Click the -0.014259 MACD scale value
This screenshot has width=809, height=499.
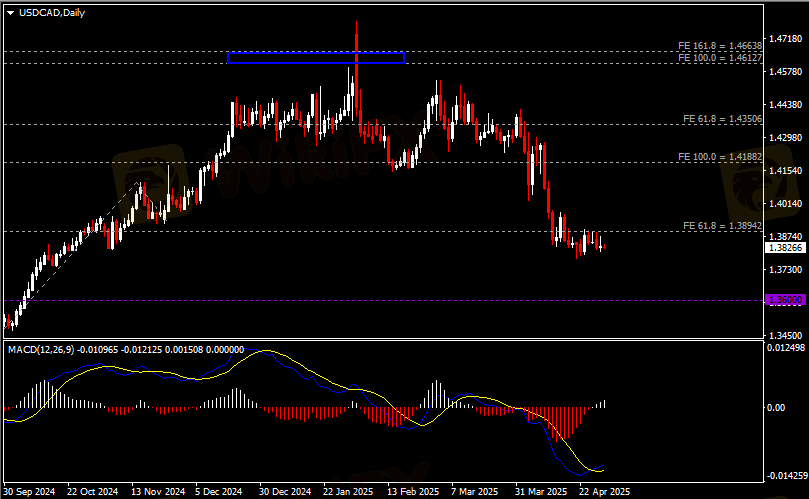tap(783, 476)
